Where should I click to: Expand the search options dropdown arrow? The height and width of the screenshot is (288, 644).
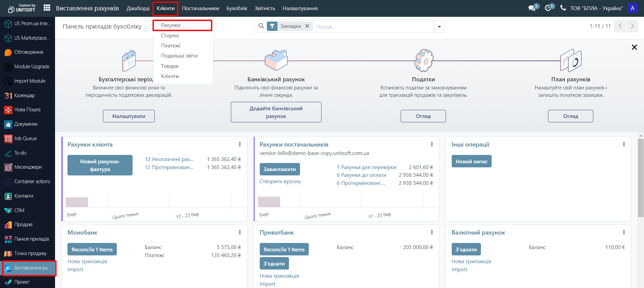click(x=439, y=27)
